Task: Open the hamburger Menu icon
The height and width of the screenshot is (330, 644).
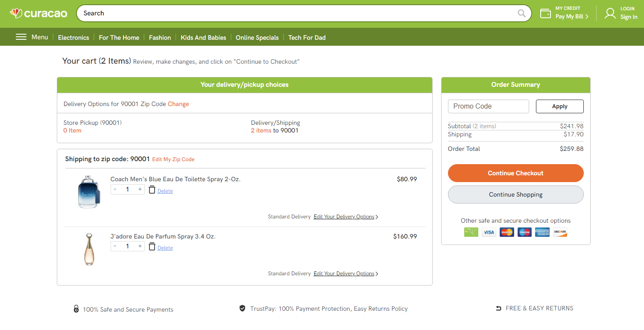Action: click(21, 37)
